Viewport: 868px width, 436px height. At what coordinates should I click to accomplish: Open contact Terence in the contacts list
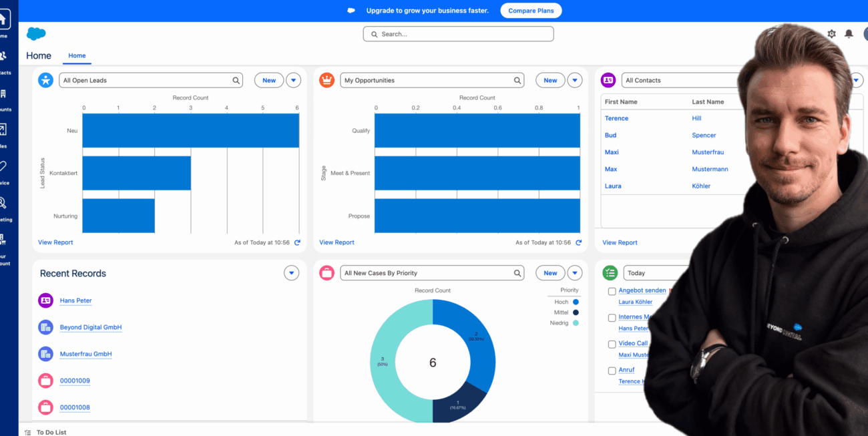(x=616, y=118)
